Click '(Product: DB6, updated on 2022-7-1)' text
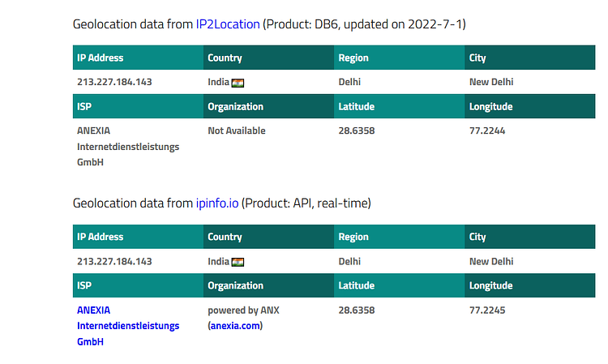The width and height of the screenshot is (608, 364). (364, 24)
